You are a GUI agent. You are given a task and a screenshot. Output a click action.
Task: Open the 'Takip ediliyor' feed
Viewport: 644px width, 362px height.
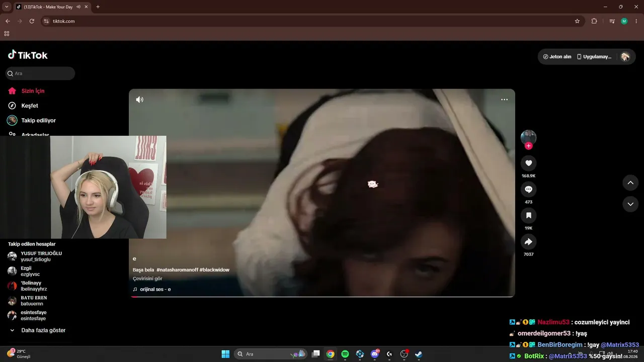(38, 121)
